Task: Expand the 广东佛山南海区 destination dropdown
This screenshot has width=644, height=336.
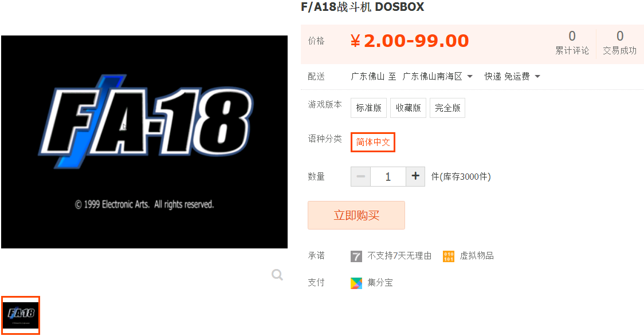Action: tap(437, 76)
